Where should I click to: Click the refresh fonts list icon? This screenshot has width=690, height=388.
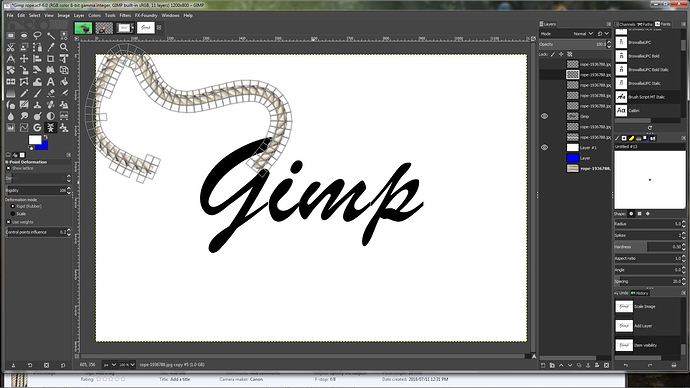(650, 128)
